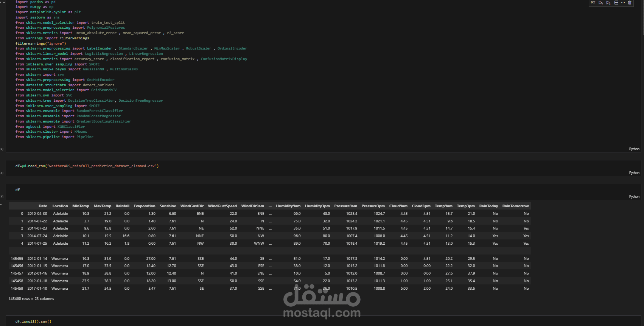The image size is (644, 326).
Task: Open the cell's More Actions ellipsis
Action: click(x=623, y=3)
